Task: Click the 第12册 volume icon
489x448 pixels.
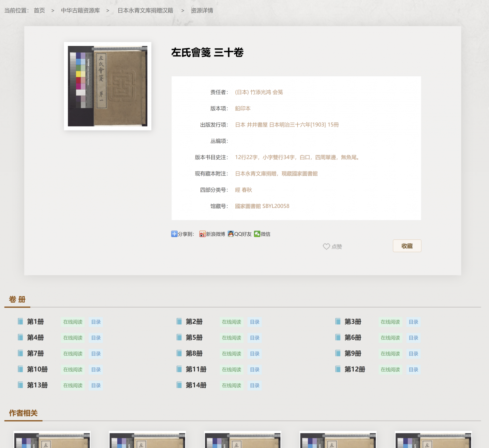Action: tap(337, 369)
